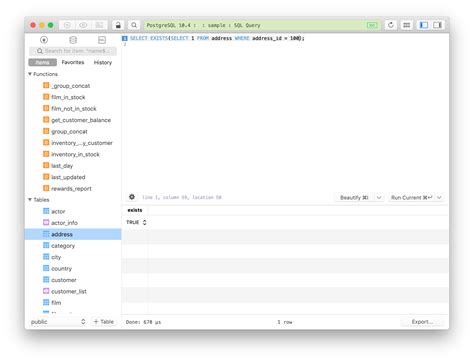Click the 1 row status text
474x362 pixels.
pos(285,322)
